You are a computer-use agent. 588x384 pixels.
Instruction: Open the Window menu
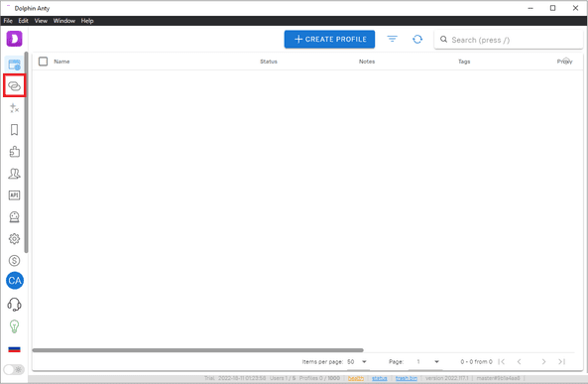pyautogui.click(x=64, y=21)
